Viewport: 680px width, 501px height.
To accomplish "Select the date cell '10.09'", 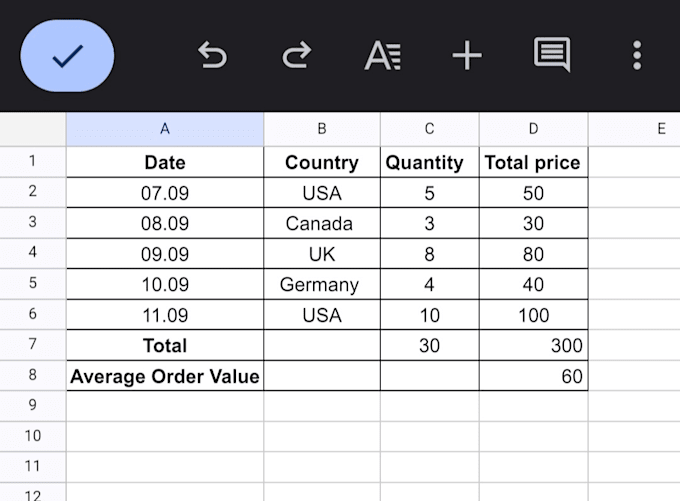I will [x=165, y=284].
